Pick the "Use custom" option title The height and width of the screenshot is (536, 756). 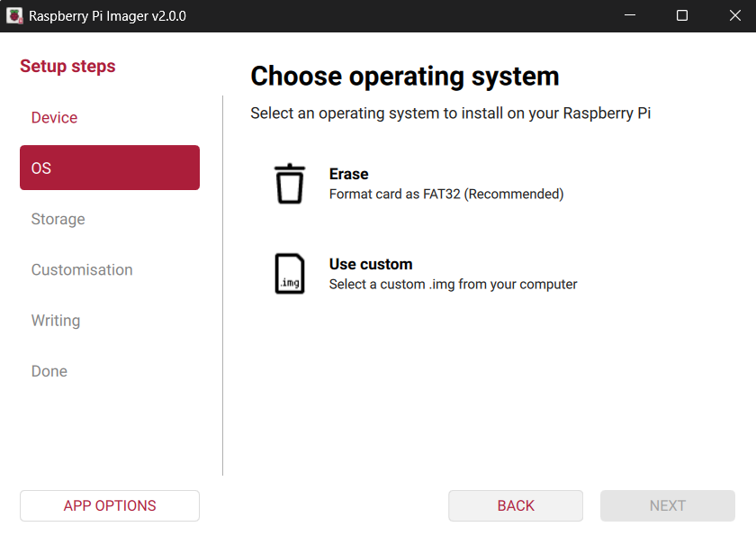coord(371,264)
